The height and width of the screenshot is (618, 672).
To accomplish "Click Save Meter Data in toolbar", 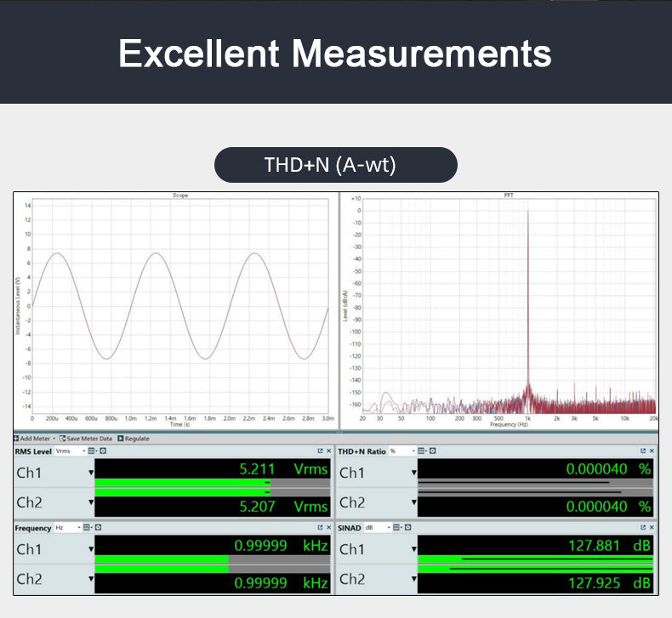I will pyautogui.click(x=88, y=439).
